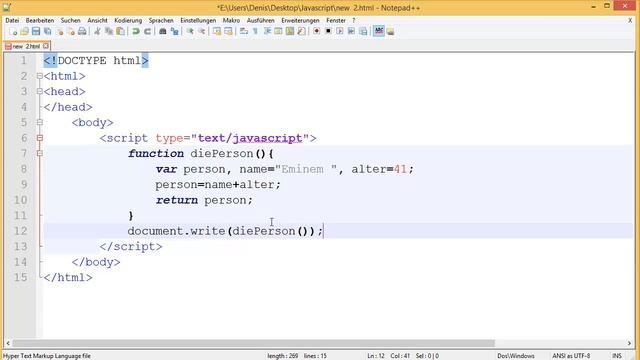
Task: Toggle word wrap toolbar icon
Action: 244,31
